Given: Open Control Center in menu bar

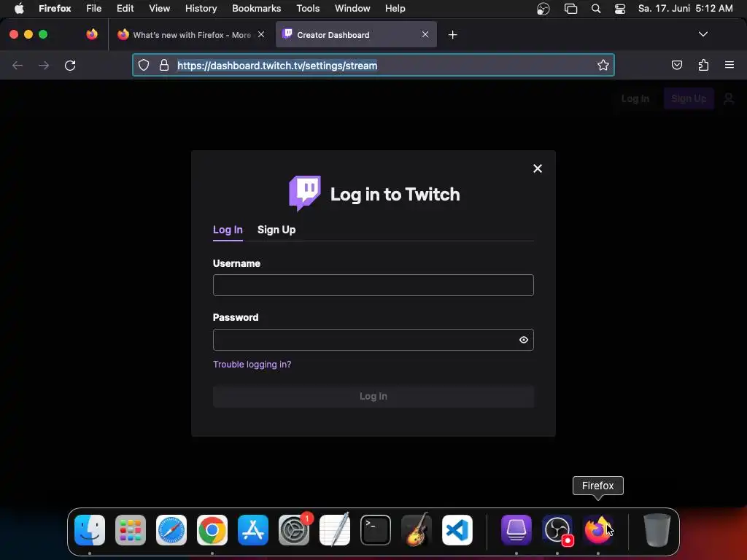Looking at the screenshot, I should (620, 9).
